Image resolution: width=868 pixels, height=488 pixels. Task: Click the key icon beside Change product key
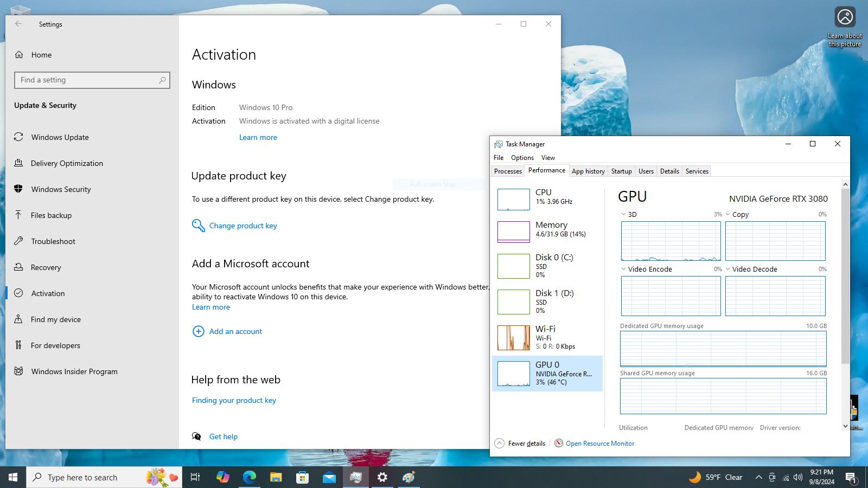click(x=198, y=226)
